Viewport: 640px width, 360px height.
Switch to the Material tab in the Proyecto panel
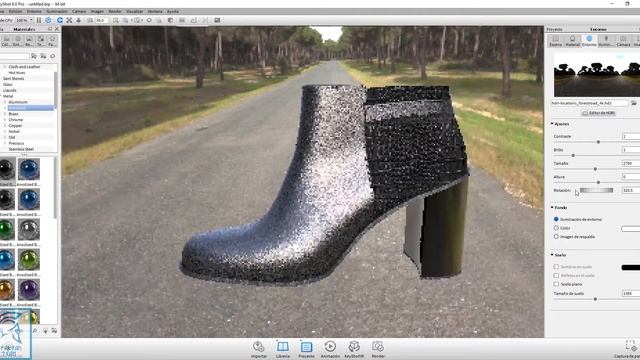coord(572,41)
